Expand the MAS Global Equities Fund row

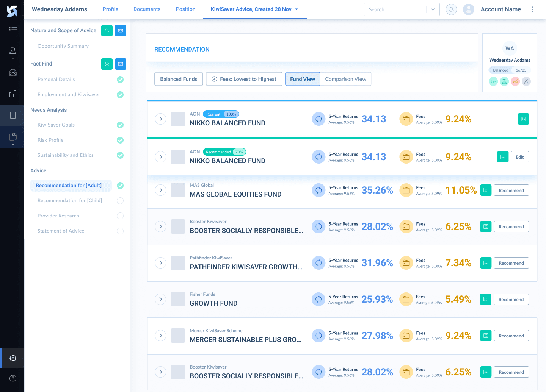tap(161, 190)
